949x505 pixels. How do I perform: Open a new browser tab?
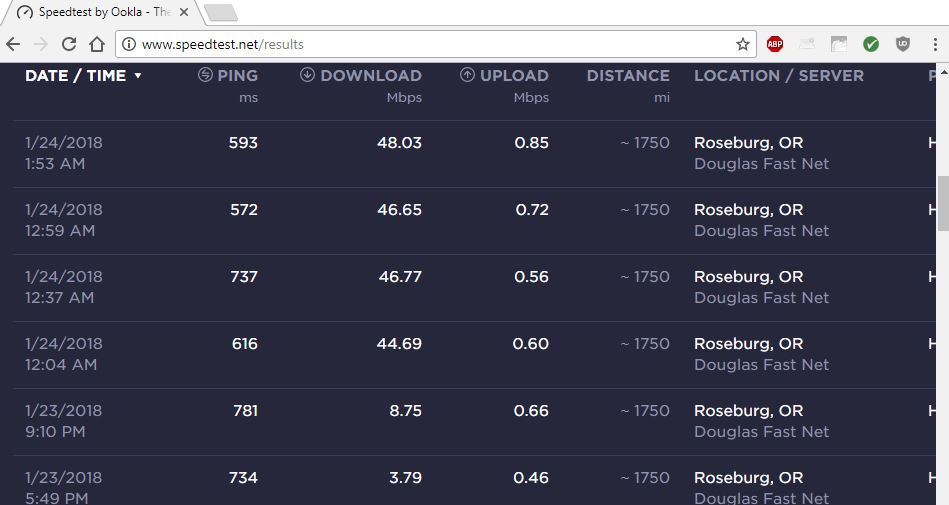(x=220, y=13)
